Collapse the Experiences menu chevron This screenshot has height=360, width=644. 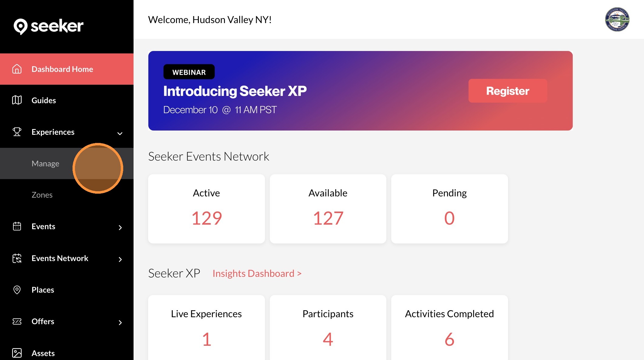click(120, 133)
